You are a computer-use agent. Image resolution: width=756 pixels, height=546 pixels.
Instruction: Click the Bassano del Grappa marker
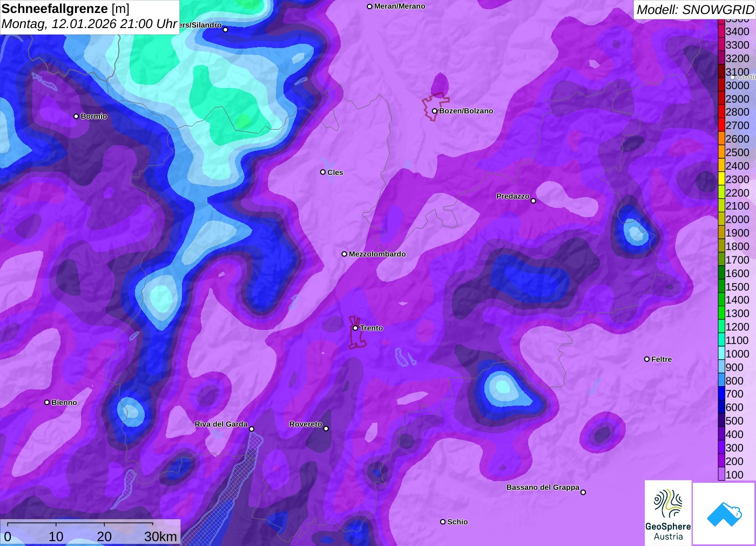pyautogui.click(x=583, y=492)
